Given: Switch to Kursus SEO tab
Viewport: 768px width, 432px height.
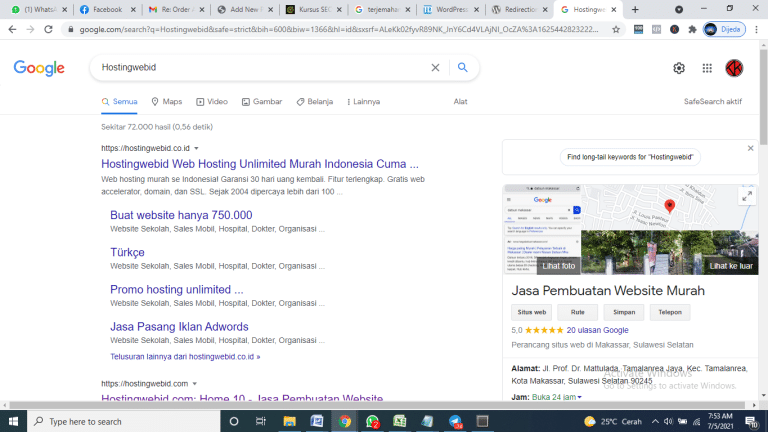Looking at the screenshot, I should click(315, 9).
